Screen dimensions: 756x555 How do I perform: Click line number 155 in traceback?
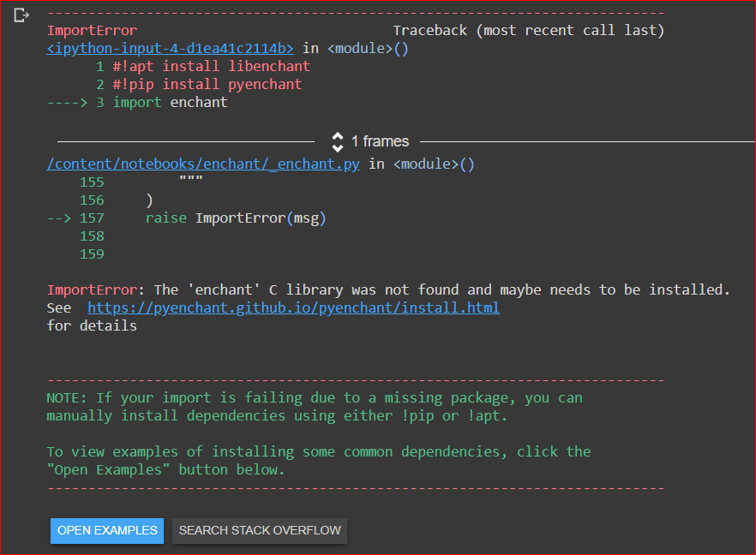point(92,182)
